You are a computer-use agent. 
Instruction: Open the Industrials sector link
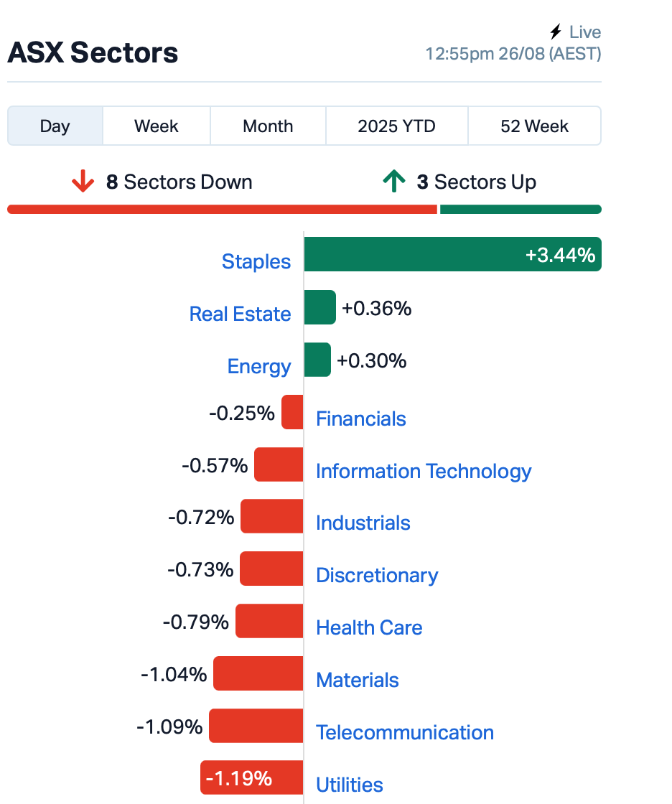pos(363,523)
